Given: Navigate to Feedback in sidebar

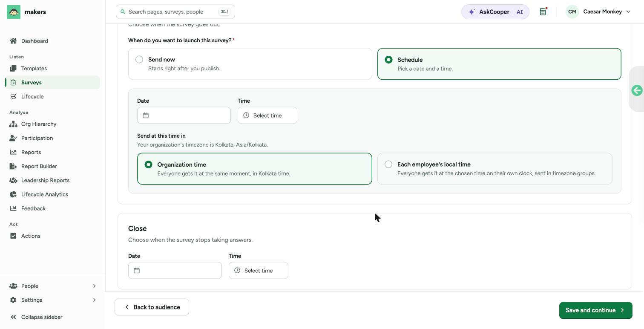Looking at the screenshot, I should pos(53,208).
